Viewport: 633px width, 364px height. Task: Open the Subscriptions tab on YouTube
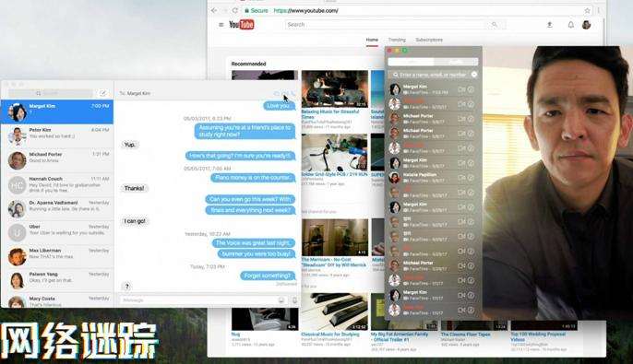pyautogui.click(x=429, y=40)
